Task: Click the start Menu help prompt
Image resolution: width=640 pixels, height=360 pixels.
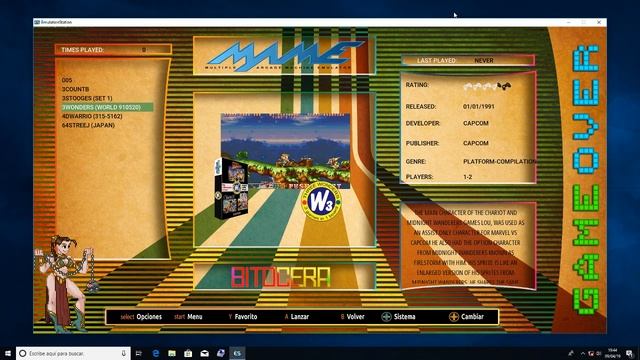Action: pos(188,317)
